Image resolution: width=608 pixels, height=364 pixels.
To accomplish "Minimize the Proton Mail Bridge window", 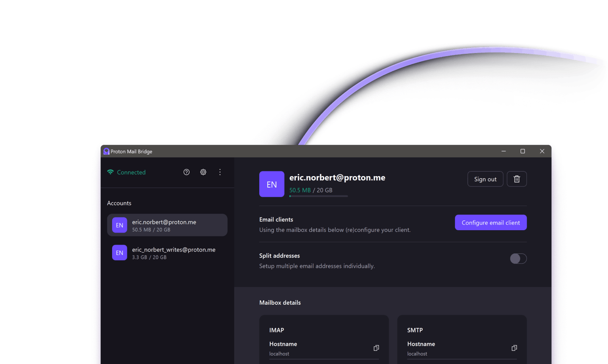I will (503, 152).
